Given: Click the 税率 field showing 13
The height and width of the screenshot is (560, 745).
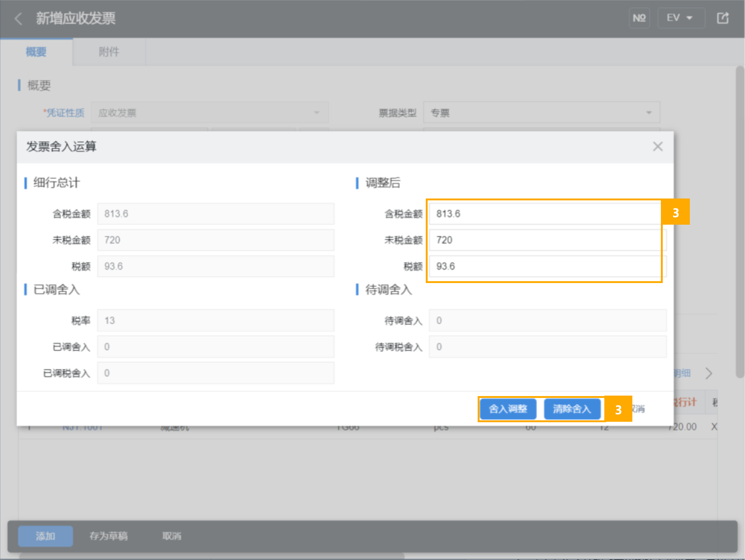Looking at the screenshot, I should tap(215, 320).
